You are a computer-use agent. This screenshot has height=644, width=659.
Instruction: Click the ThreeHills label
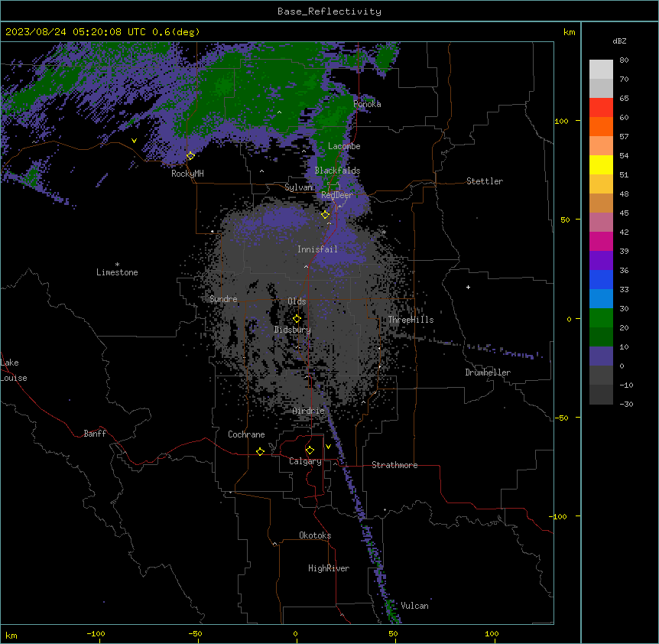click(x=411, y=320)
